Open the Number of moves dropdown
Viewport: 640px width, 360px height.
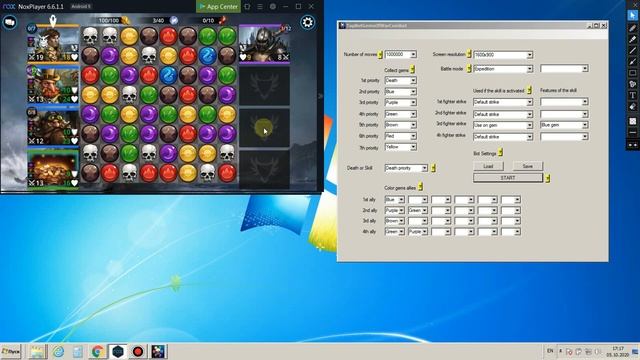point(400,54)
